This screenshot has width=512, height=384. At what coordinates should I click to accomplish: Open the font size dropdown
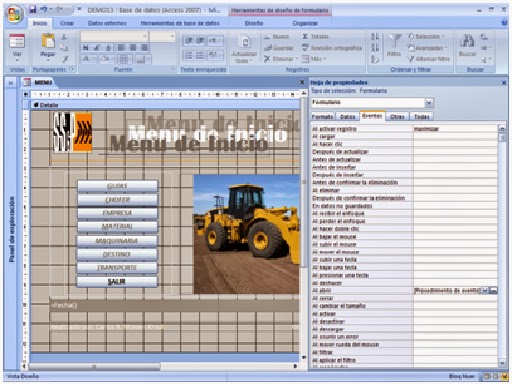pyautogui.click(x=172, y=36)
